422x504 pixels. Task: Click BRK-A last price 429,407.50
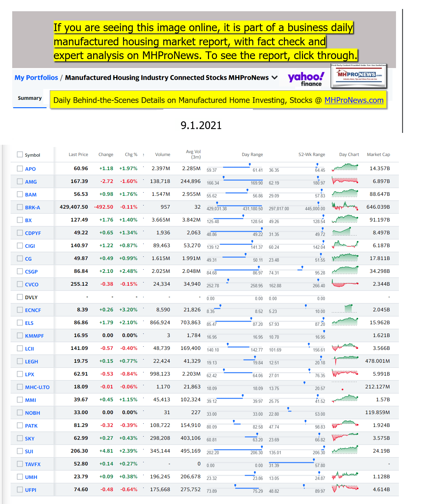[74, 207]
